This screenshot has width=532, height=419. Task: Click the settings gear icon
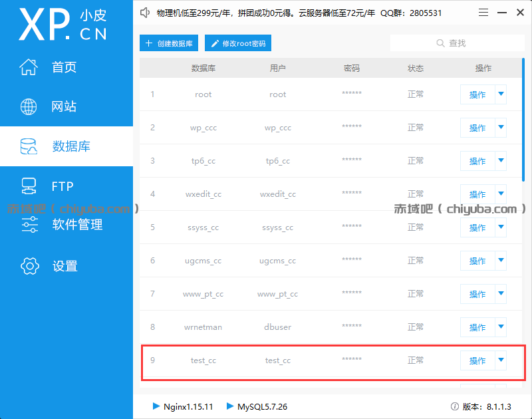coord(30,266)
